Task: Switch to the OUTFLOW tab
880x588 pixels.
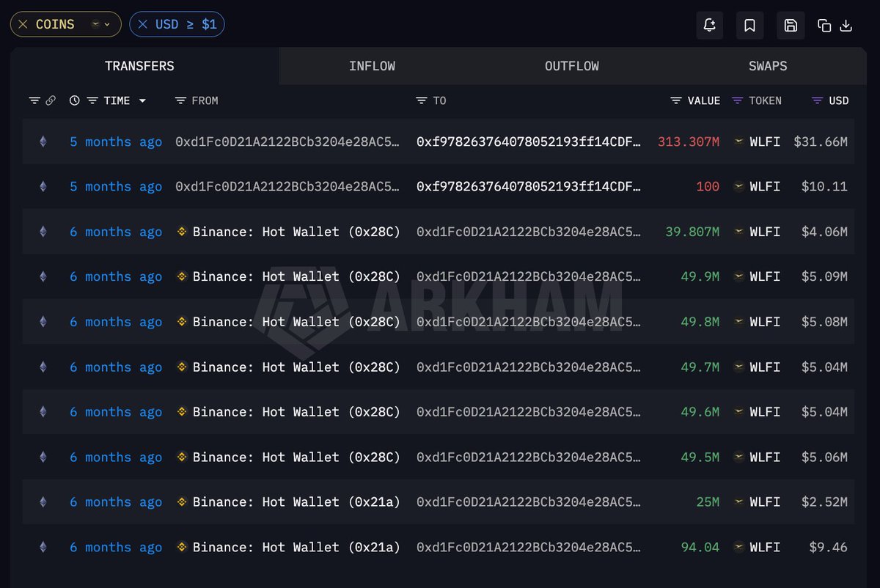Action: click(572, 66)
